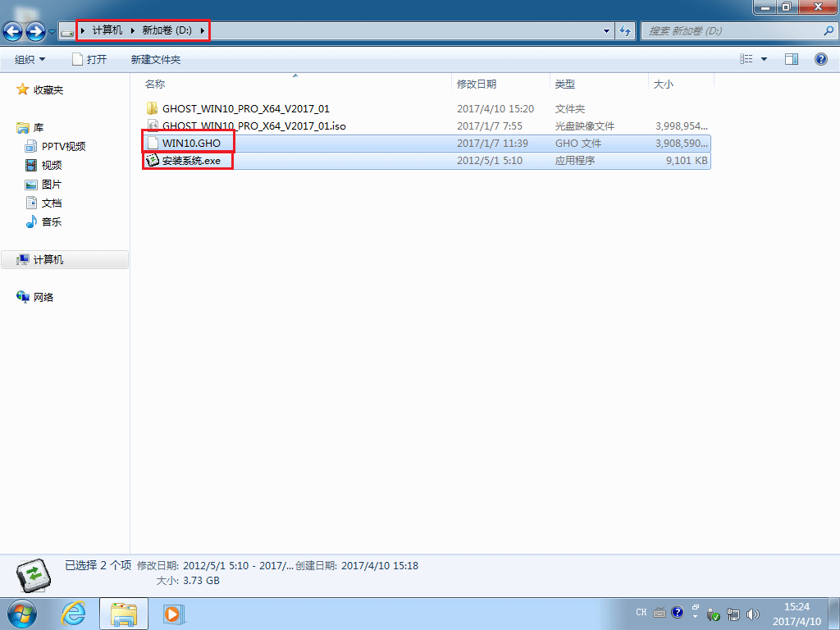Screen dimensions: 840x630
Task: Click the Windows Start orb
Action: tap(22, 613)
